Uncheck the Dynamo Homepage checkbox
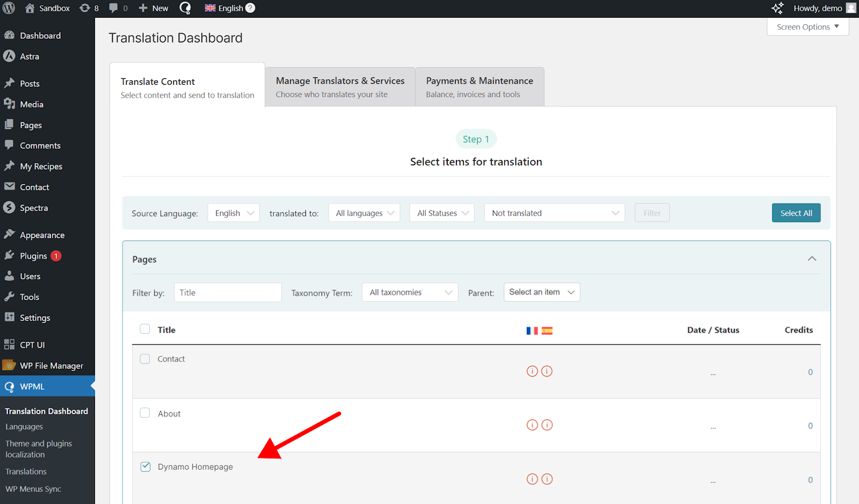The height and width of the screenshot is (504, 859). [145, 466]
